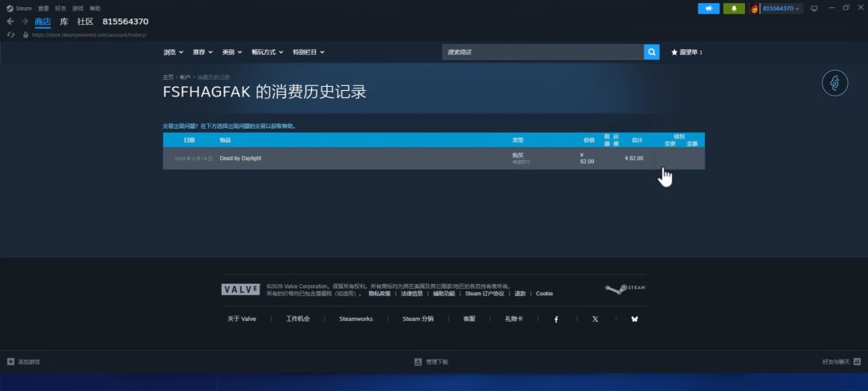Click the lock icon beside the URL
The width and height of the screenshot is (868, 391).
26,35
